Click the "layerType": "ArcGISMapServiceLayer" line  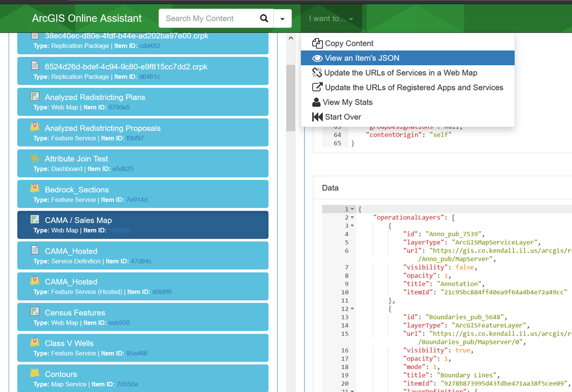click(x=472, y=243)
